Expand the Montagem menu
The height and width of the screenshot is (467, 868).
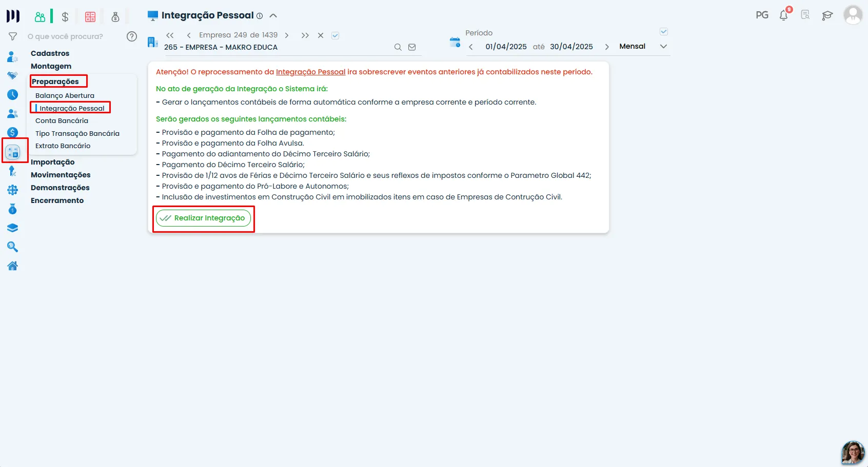pyautogui.click(x=51, y=66)
